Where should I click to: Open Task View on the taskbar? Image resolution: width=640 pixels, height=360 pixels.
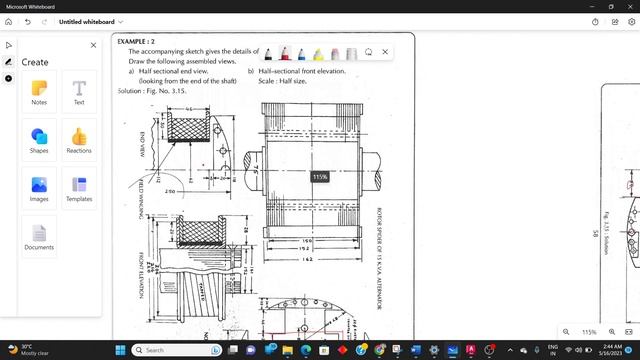pos(233,350)
